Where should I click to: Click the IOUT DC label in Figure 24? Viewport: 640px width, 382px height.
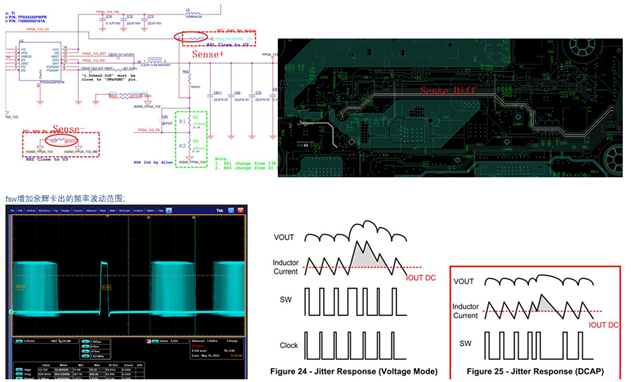click(421, 278)
